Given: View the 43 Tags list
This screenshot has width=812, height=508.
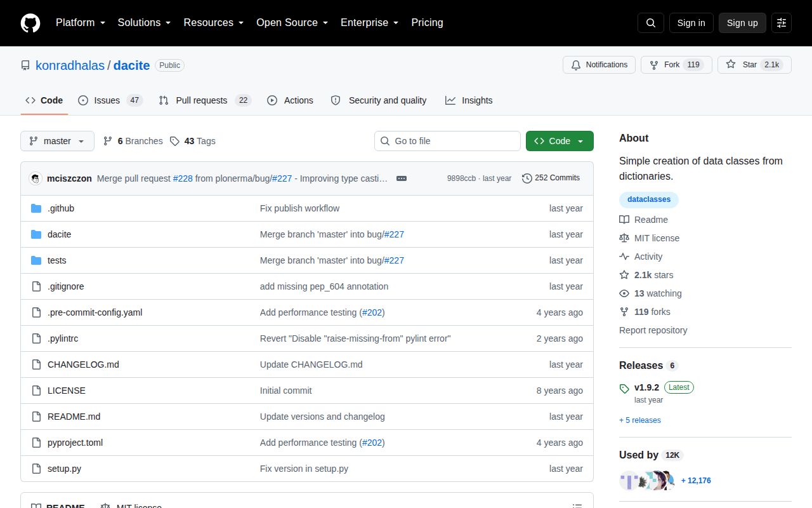Looking at the screenshot, I should [x=192, y=141].
